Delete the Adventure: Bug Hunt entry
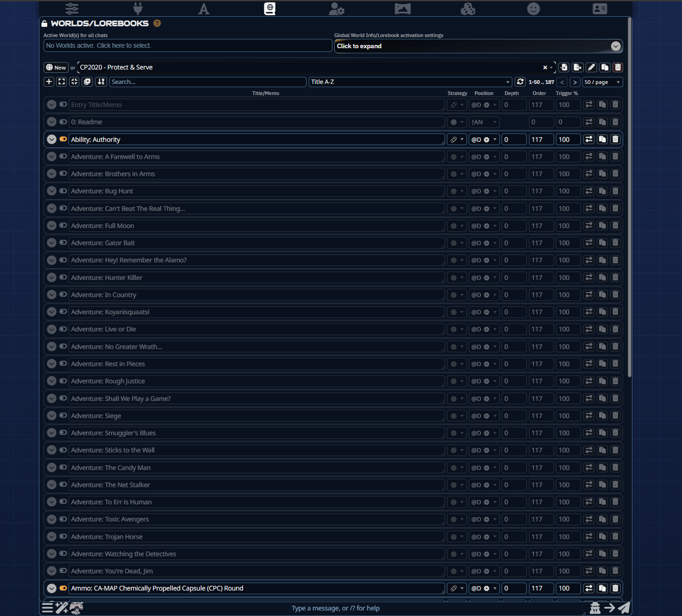682x616 pixels. pyautogui.click(x=615, y=191)
